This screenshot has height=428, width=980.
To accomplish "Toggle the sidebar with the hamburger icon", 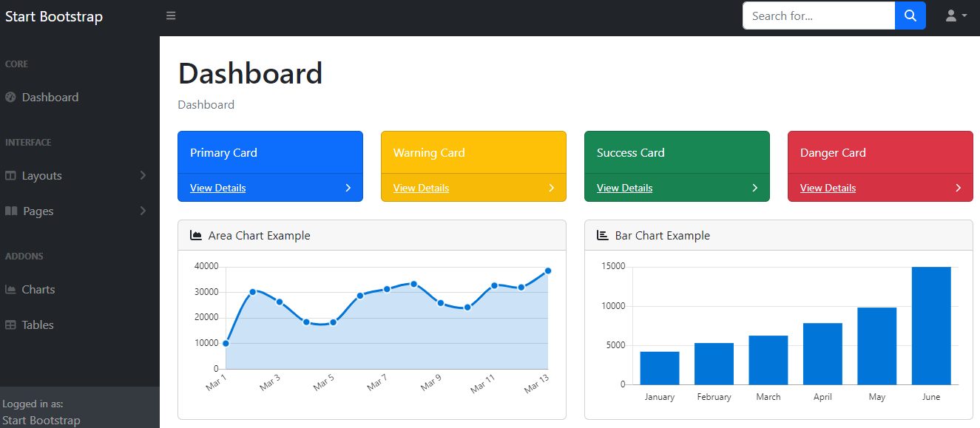I will (171, 16).
